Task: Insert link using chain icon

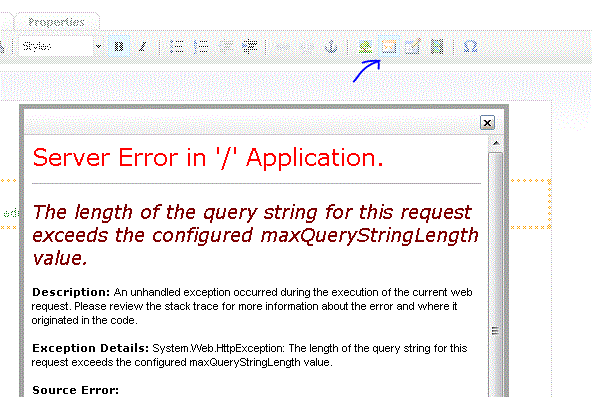Action: 283,47
